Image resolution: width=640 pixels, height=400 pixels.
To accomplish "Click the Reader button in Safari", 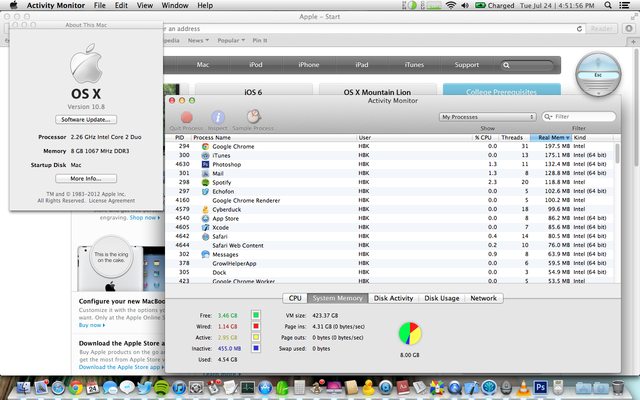I will 602,29.
